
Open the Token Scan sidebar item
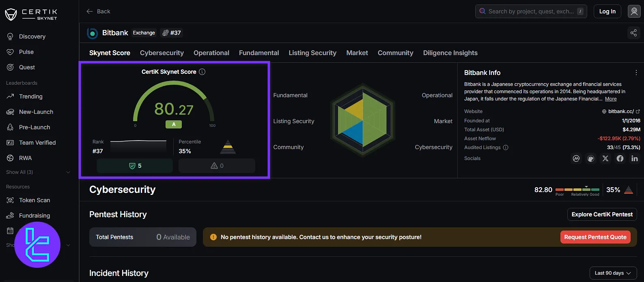click(34, 200)
